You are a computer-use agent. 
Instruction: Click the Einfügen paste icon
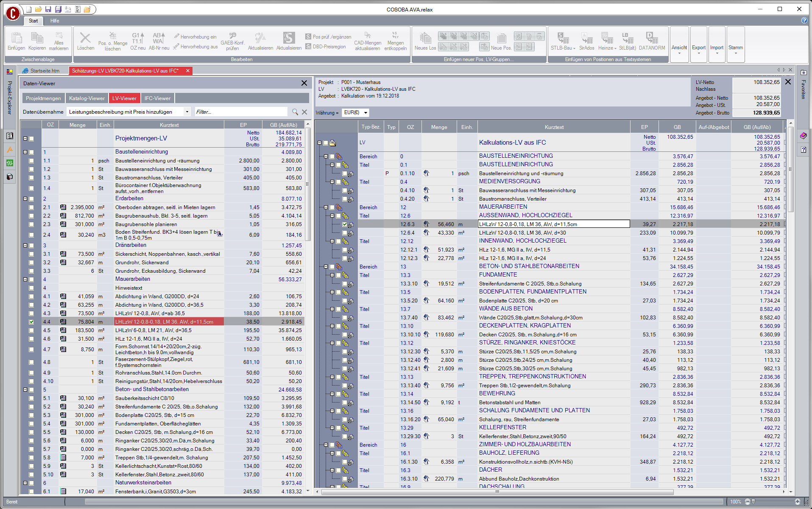16,38
